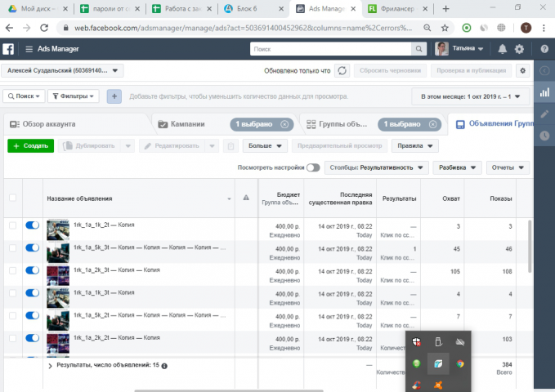Turn off the 1rk_1a_2k_2t ad switch
The width and height of the screenshot is (555, 392).
32,338
